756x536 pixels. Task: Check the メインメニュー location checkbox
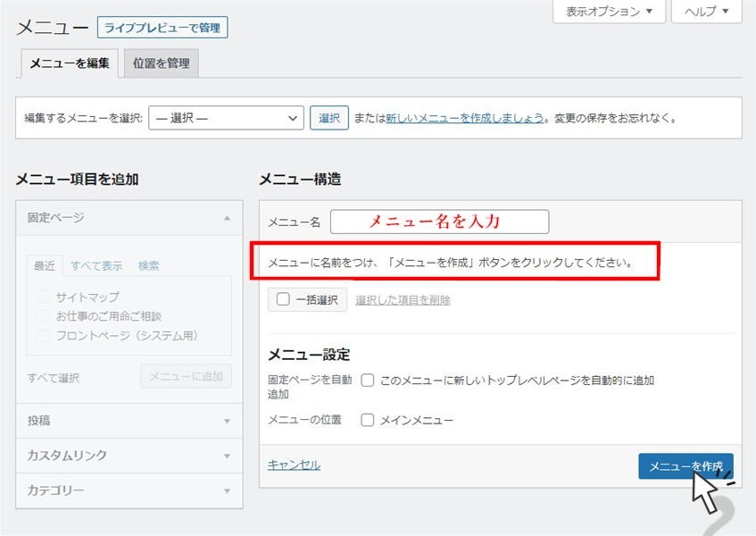pos(367,420)
